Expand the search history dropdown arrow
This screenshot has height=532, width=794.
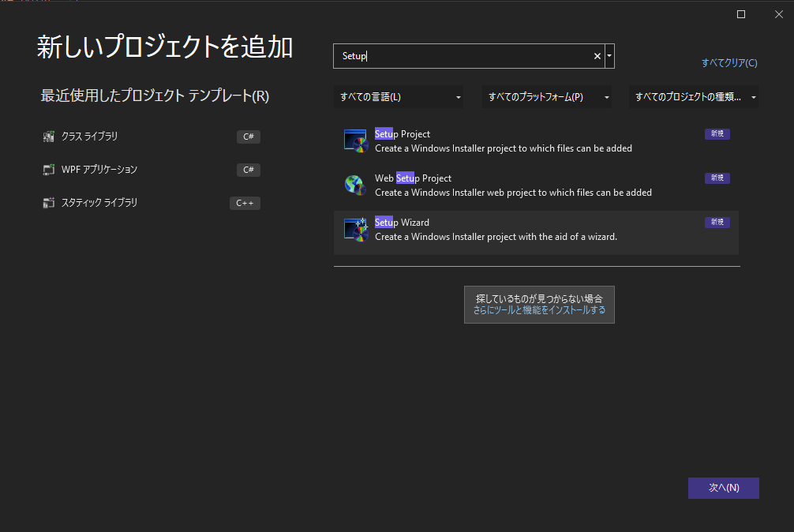(x=609, y=56)
